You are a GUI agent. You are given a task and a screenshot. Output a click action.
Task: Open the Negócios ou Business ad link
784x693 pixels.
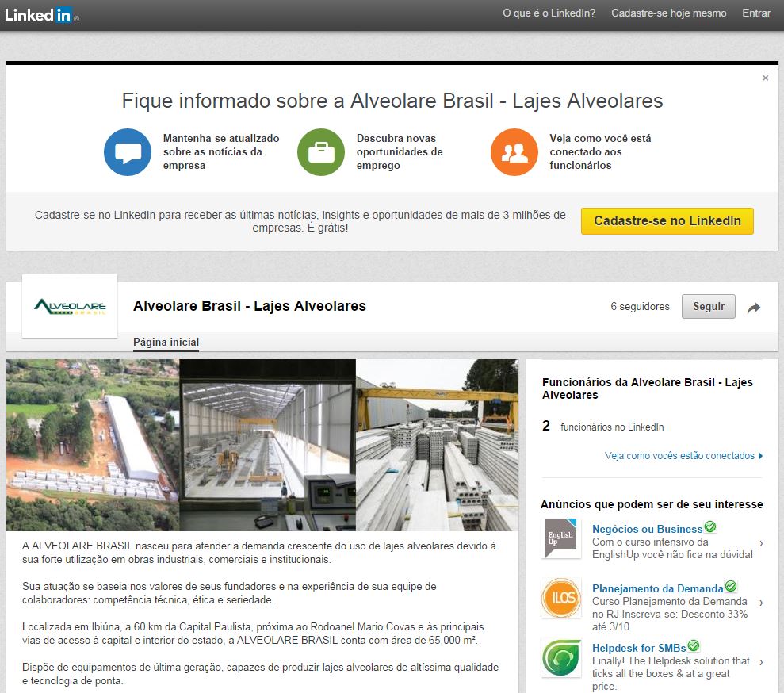pyautogui.click(x=647, y=529)
